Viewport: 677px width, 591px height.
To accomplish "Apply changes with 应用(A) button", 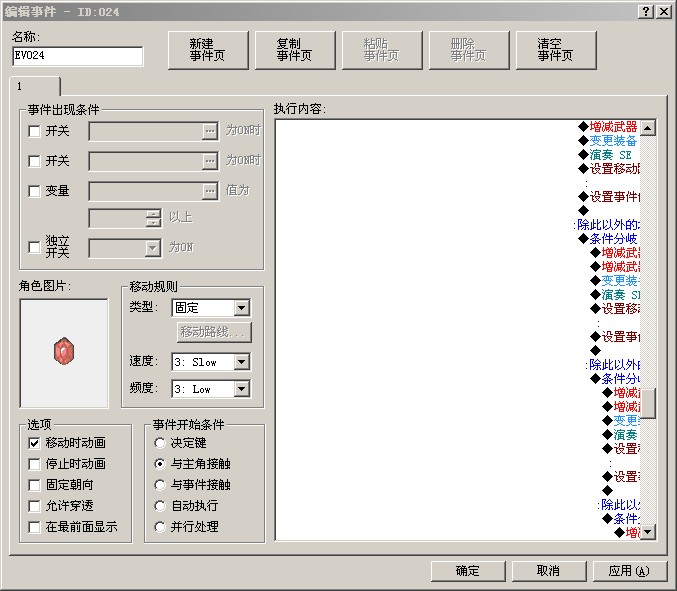I will pos(630,571).
